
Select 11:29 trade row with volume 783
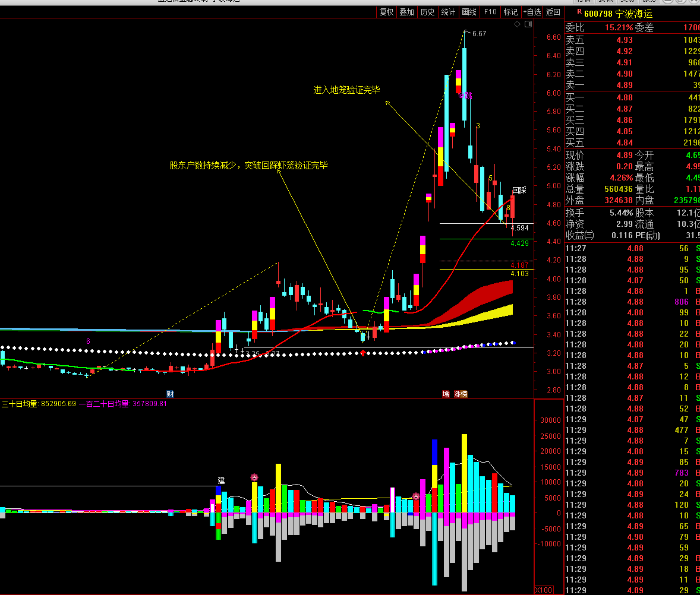click(632, 473)
